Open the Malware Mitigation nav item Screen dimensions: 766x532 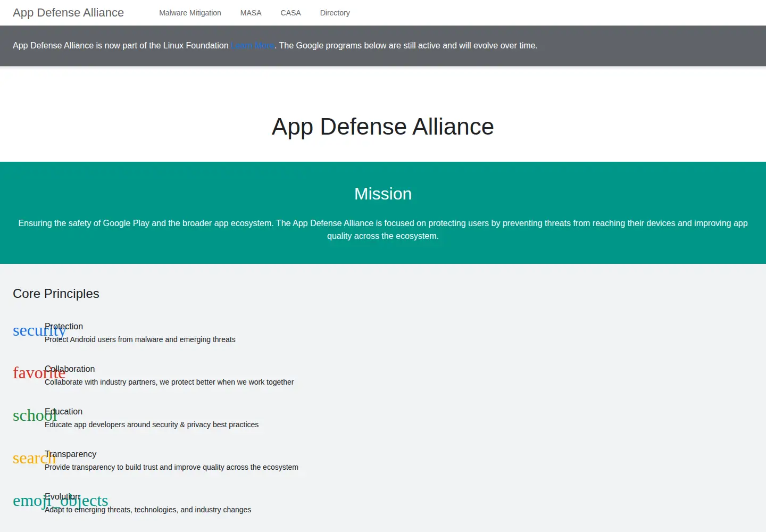click(190, 13)
